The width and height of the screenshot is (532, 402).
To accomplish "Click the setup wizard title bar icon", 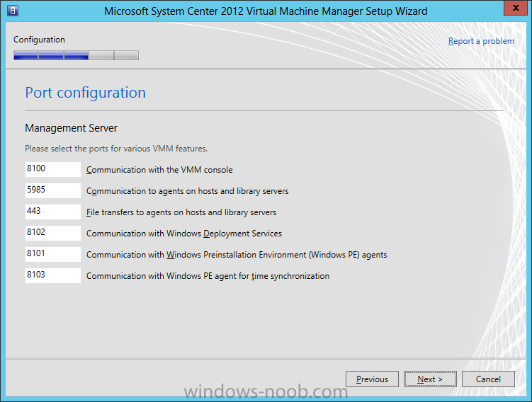I will 13,11.
